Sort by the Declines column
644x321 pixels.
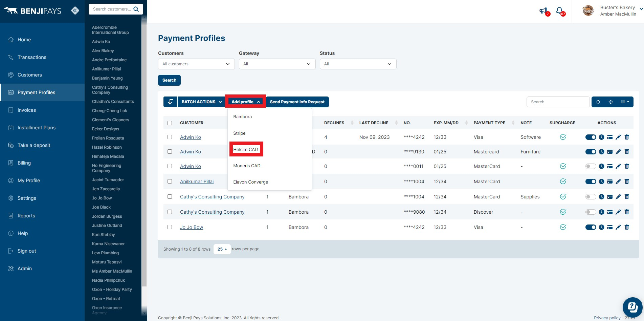(x=339, y=123)
